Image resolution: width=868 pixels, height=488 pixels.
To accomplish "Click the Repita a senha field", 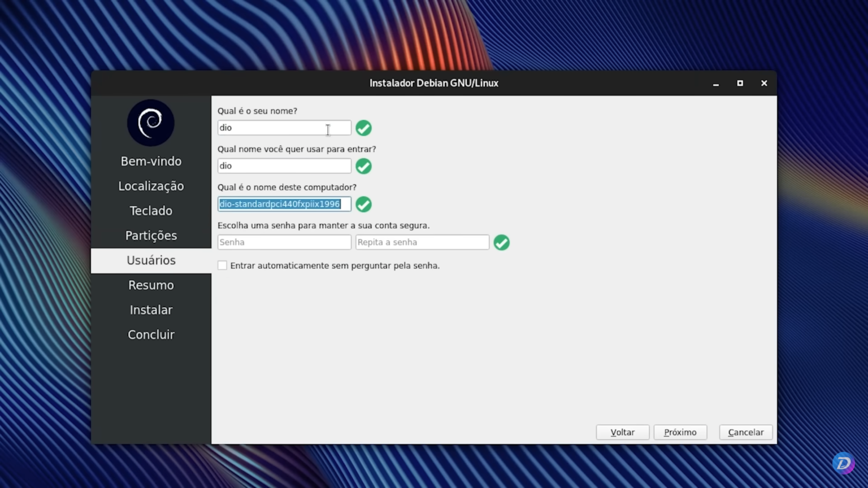I will click(x=422, y=242).
